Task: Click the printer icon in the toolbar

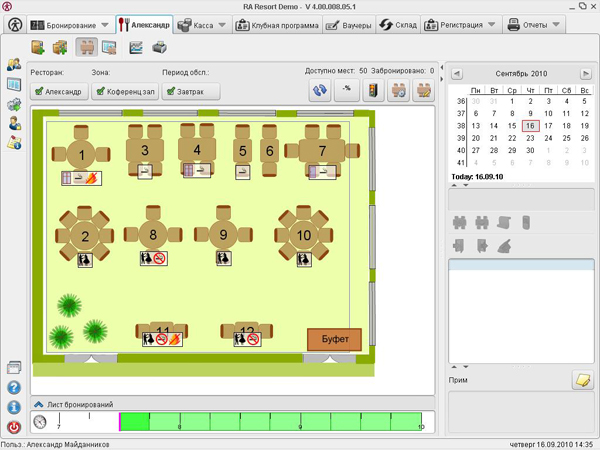Action: click(159, 47)
